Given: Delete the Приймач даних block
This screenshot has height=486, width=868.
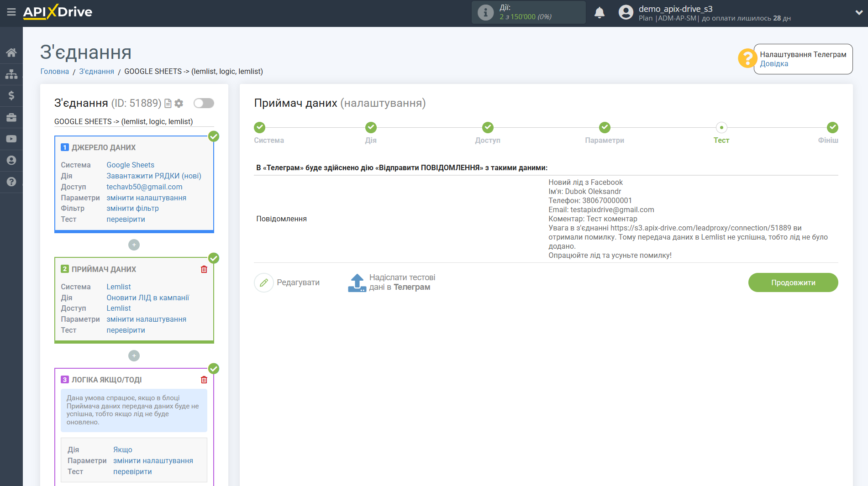Looking at the screenshot, I should click(204, 269).
